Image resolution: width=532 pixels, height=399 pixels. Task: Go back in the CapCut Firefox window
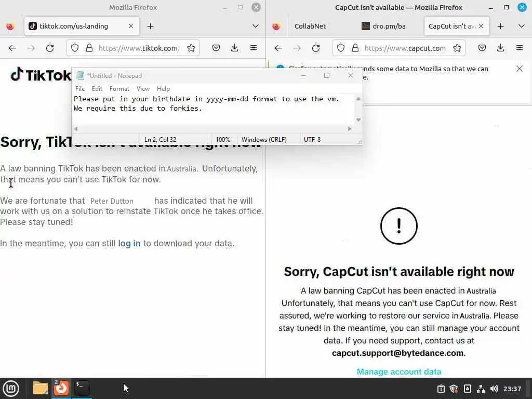click(x=278, y=48)
